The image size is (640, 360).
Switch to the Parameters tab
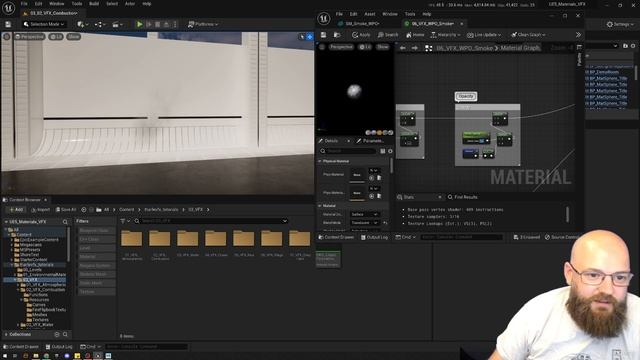[x=370, y=141]
